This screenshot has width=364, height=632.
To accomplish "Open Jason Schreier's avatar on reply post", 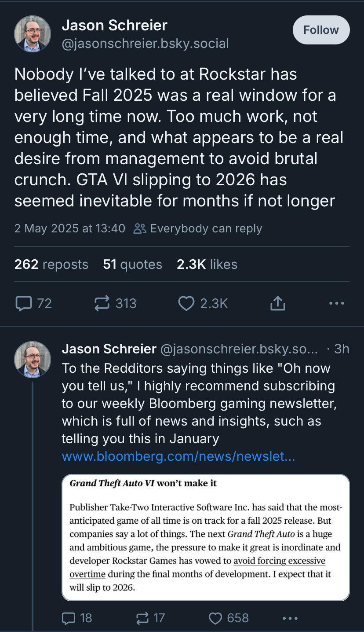I will pos(33,360).
